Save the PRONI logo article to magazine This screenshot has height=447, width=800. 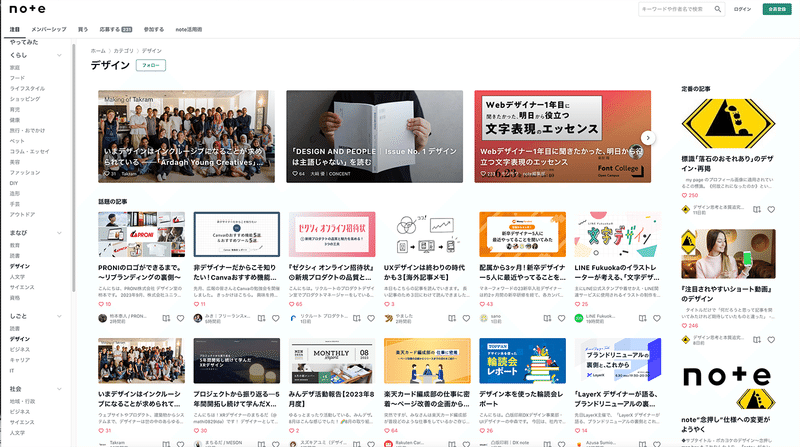pos(166,318)
